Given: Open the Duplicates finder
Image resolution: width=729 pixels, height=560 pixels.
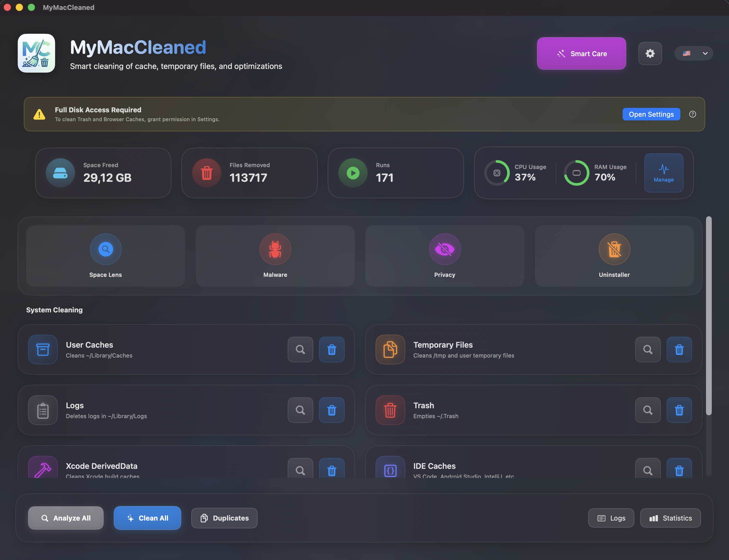Looking at the screenshot, I should pyautogui.click(x=224, y=518).
